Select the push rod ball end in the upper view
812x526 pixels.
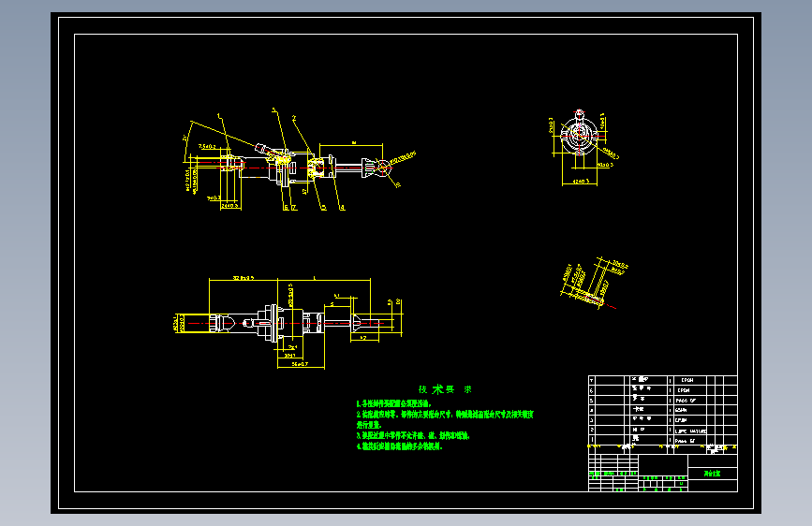click(x=383, y=168)
